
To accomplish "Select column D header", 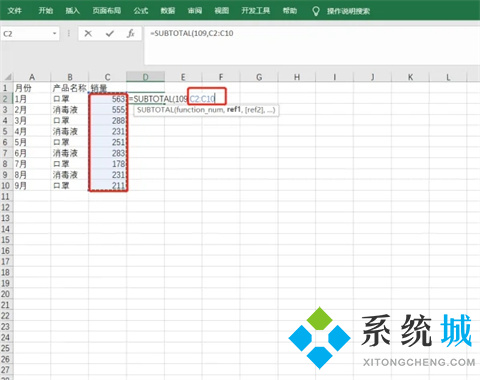I will [145, 77].
